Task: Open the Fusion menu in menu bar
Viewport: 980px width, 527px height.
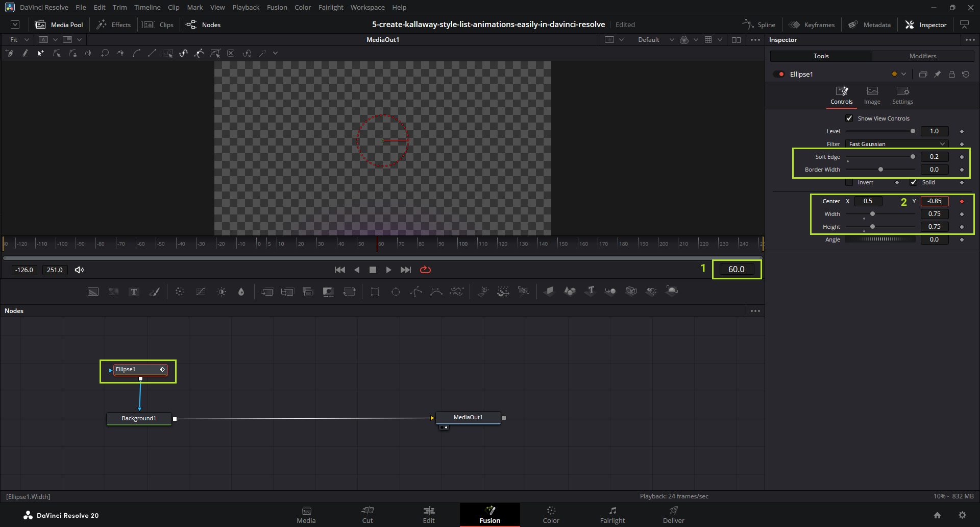Action: [x=277, y=7]
